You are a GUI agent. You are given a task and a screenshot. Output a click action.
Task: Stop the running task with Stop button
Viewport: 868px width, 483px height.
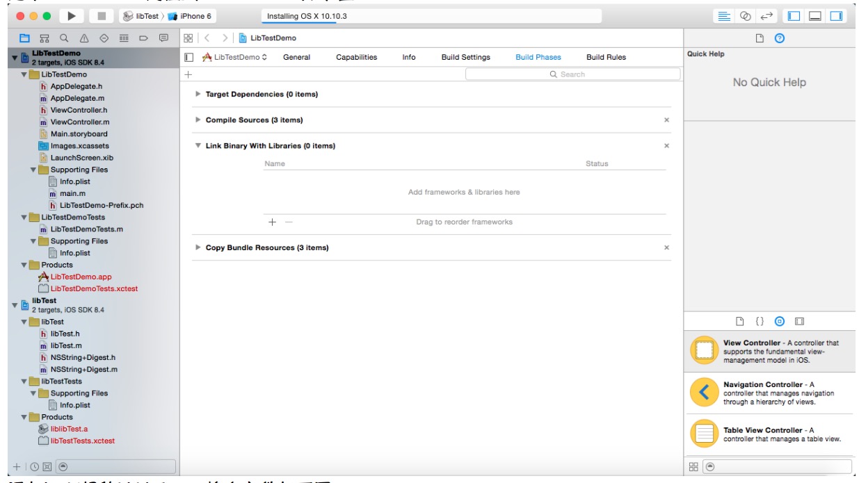(x=102, y=16)
